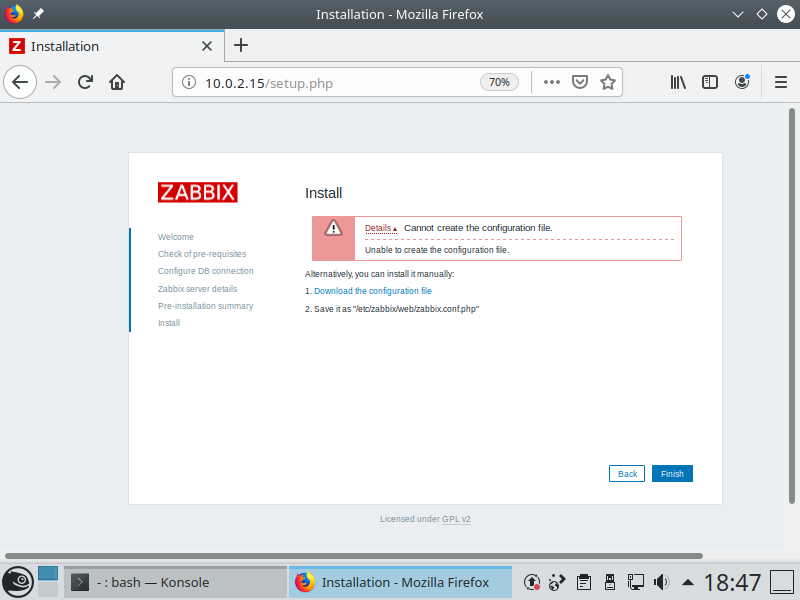Reset the 70% zoom level badge
800x600 pixels.
499,82
